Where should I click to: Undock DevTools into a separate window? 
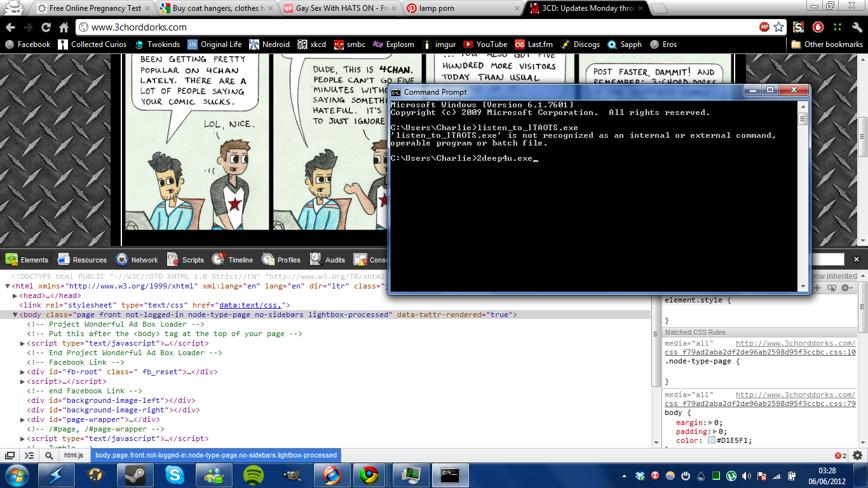pyautogui.click(x=10, y=456)
